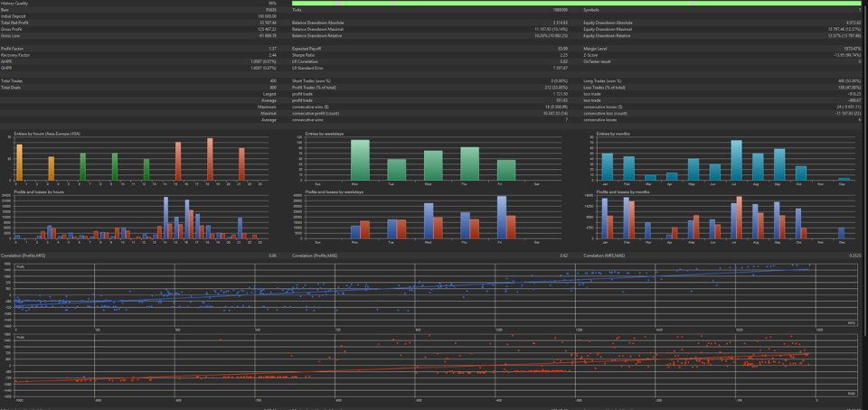
Task: Click the Sharpe Ratio label
Action: point(302,55)
